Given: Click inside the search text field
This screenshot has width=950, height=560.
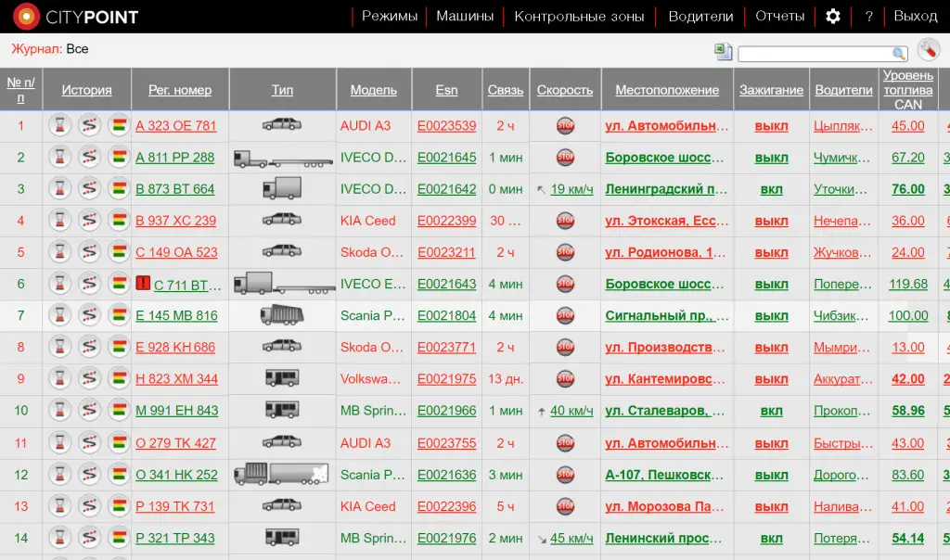Looking at the screenshot, I should pos(814,54).
